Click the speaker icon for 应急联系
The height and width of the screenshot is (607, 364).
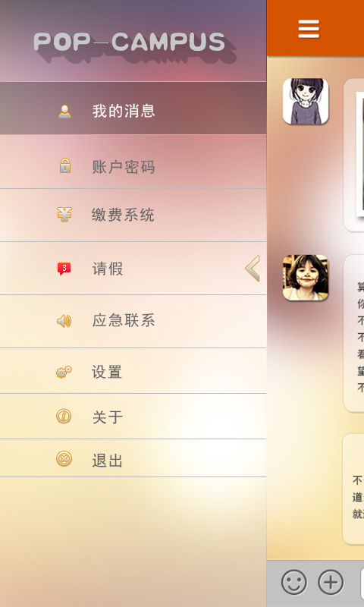[64, 321]
